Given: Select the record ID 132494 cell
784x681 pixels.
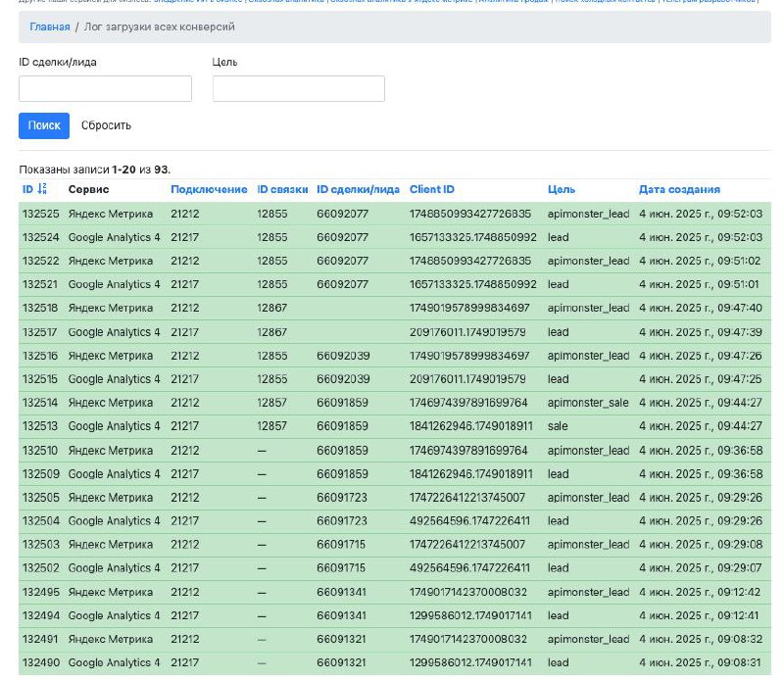Looking at the screenshot, I should [40, 615].
